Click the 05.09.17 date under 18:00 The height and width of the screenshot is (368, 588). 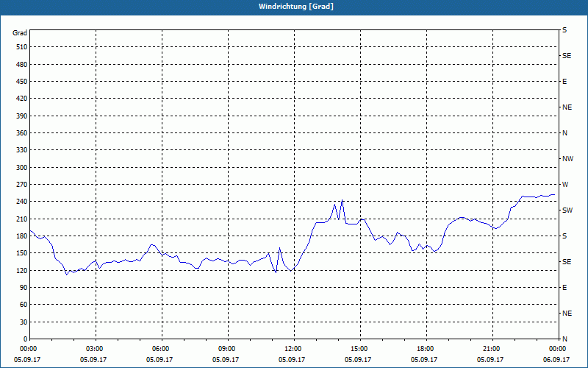click(424, 360)
